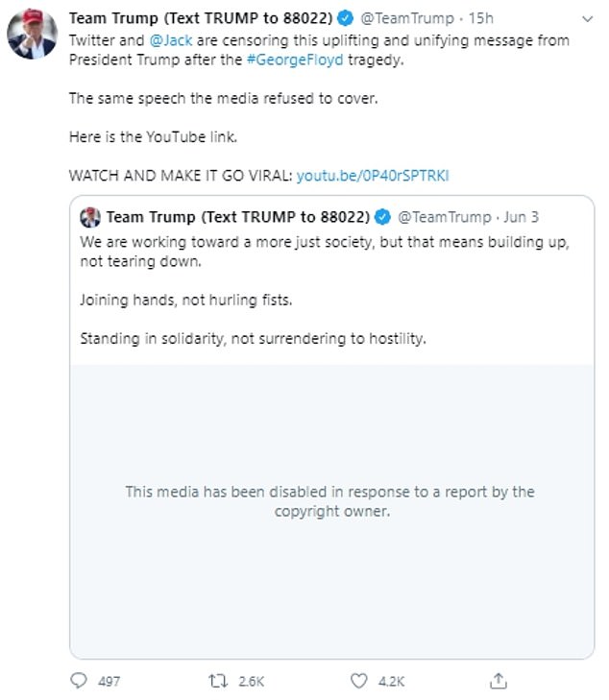Expand the tweet options chevron menu

[x=588, y=19]
